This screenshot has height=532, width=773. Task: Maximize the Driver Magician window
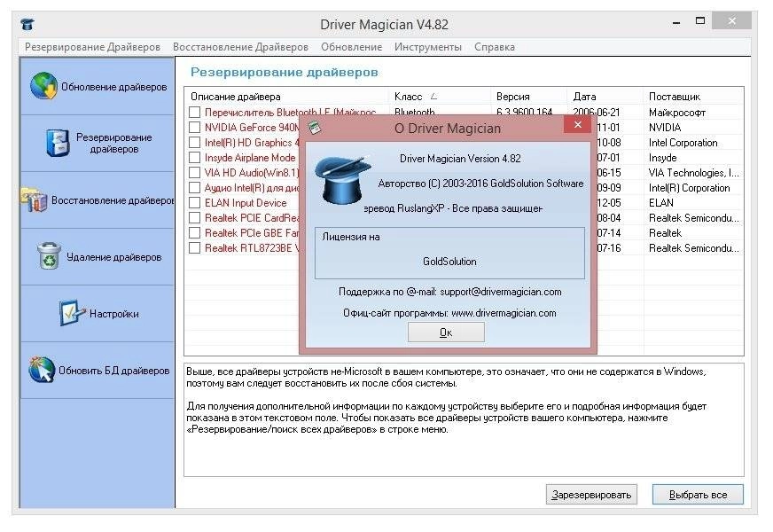(700, 20)
